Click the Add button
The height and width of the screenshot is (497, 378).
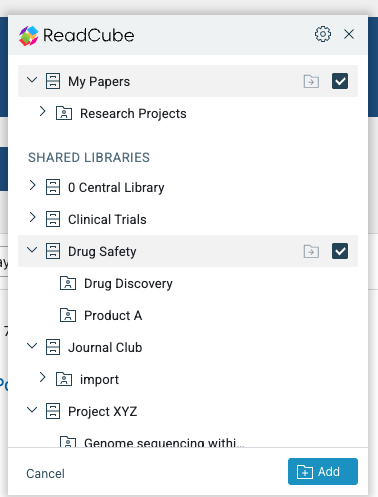pos(323,471)
